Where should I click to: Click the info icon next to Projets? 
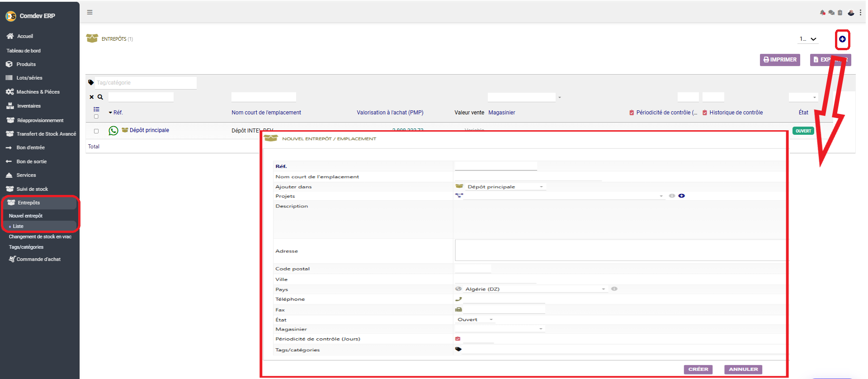coord(672,196)
